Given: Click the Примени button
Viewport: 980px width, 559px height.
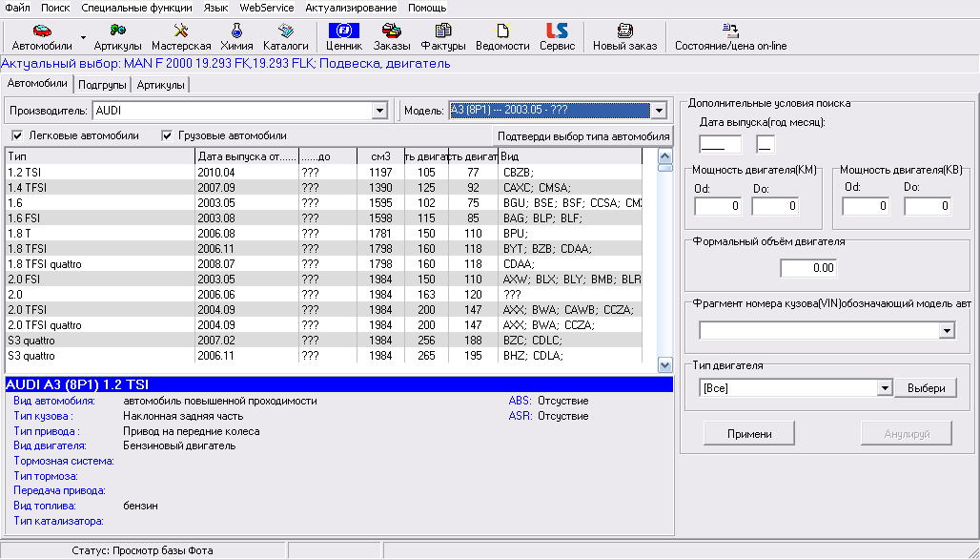Looking at the screenshot, I should point(749,433).
